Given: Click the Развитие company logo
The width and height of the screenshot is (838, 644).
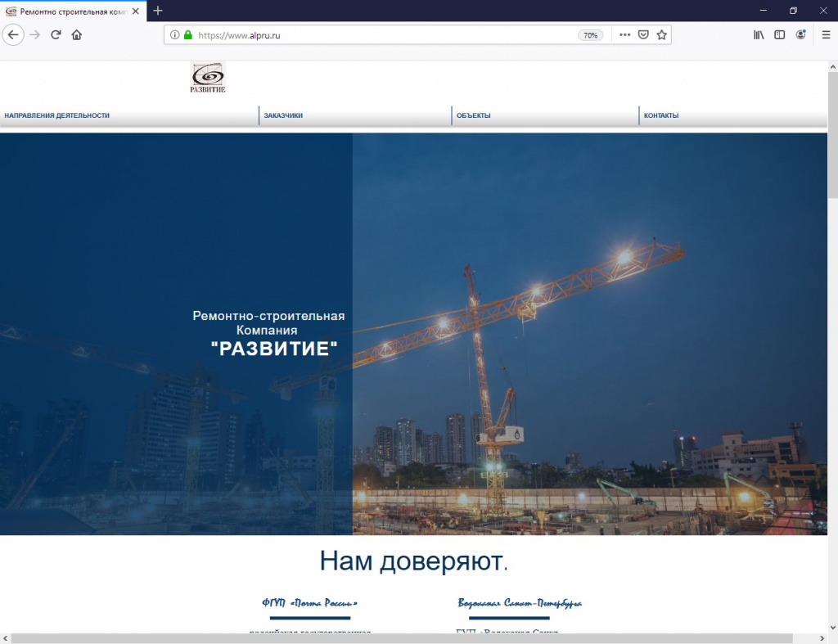Looking at the screenshot, I should 208,78.
